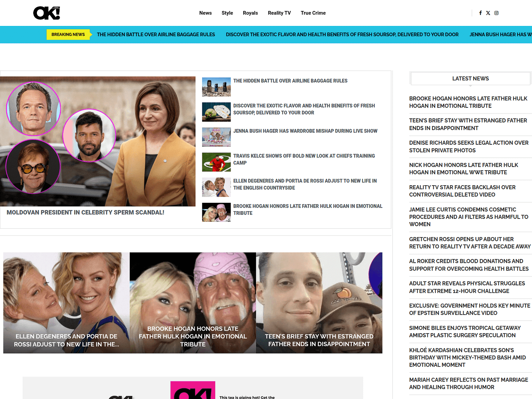The height and width of the screenshot is (399, 532).
Task: Read Gretchen Rossi return to reality TV
Action: point(470,243)
